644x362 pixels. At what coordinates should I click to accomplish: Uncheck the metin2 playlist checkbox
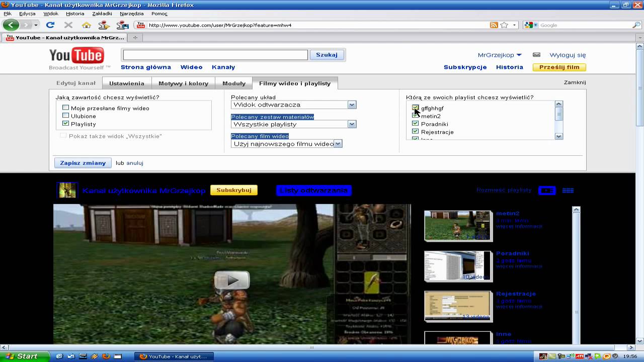coord(415,116)
